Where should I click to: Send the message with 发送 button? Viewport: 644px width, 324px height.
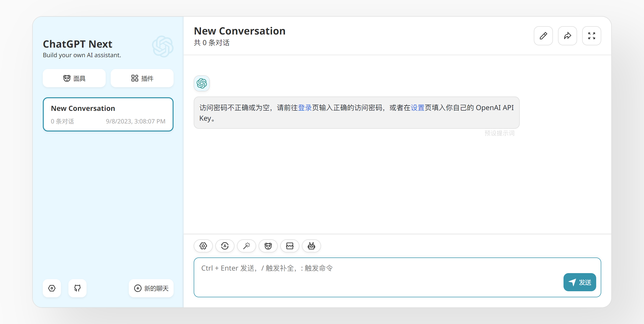click(580, 282)
